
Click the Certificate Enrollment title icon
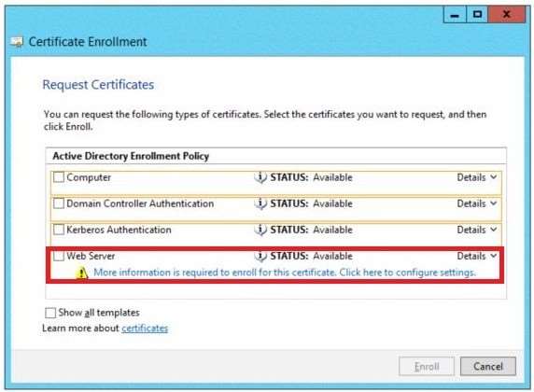pyautogui.click(x=17, y=42)
